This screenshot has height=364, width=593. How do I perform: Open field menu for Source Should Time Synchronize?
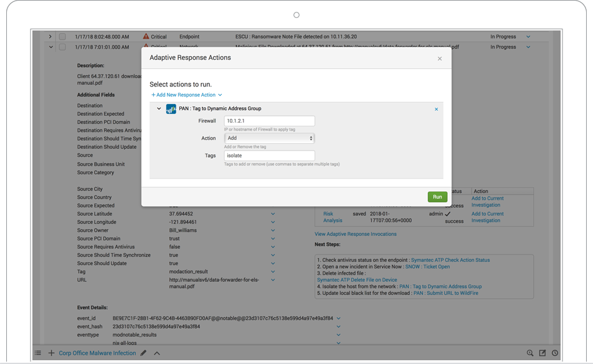[x=273, y=255]
